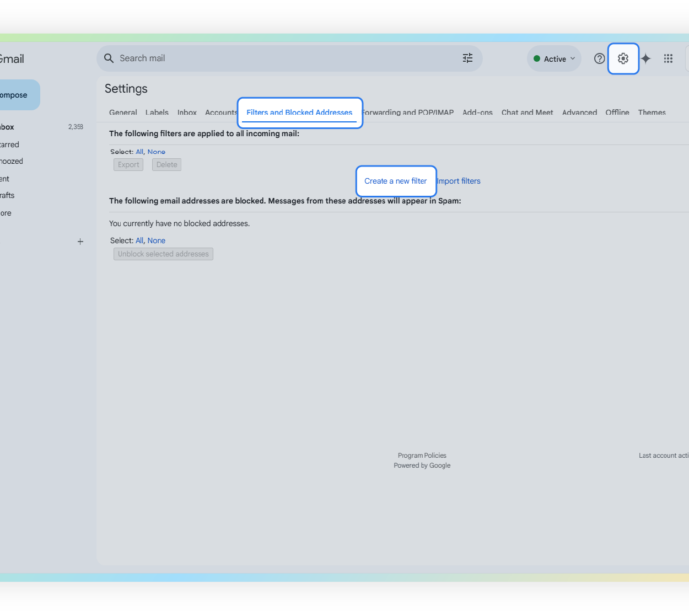
Task: Switch to the Forwarding and POP/IMAP tab
Action: tap(408, 113)
